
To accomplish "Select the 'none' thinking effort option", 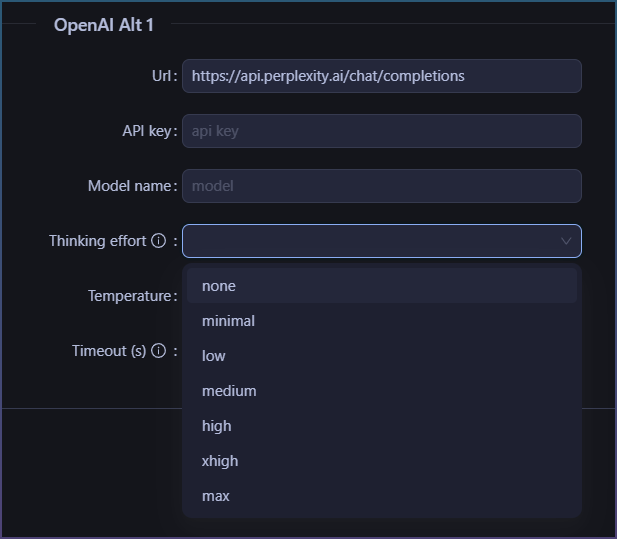I will coord(382,286).
